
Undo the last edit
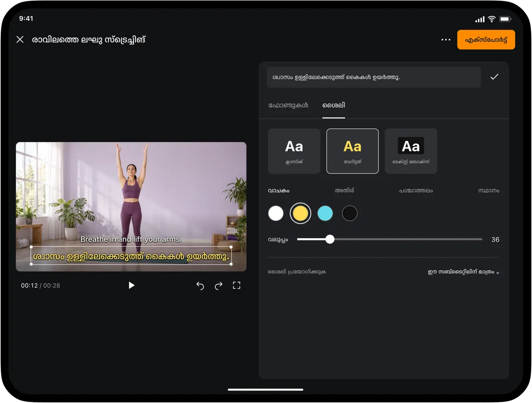point(200,286)
